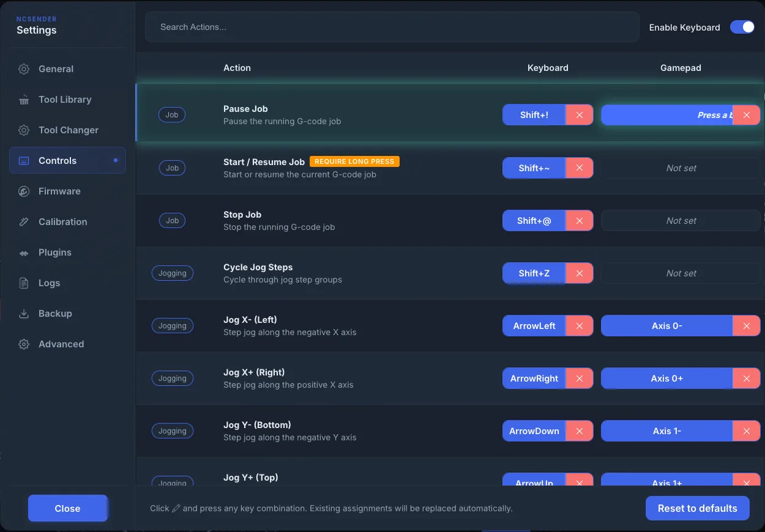Edit the Shift+~ keyboard shortcut

click(534, 168)
